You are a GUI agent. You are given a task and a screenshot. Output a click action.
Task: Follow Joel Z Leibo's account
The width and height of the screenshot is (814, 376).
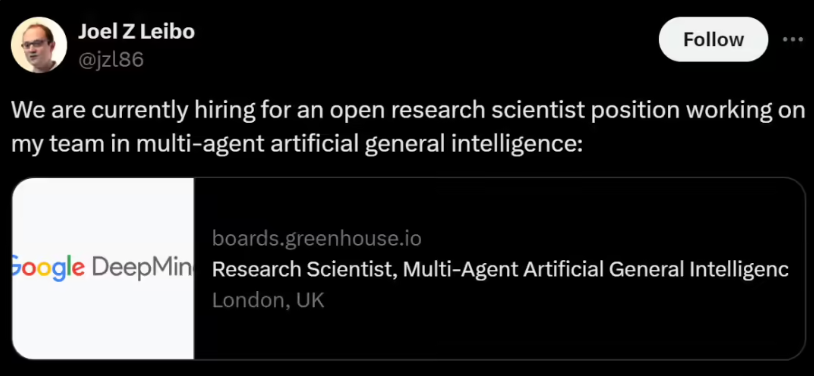713,39
